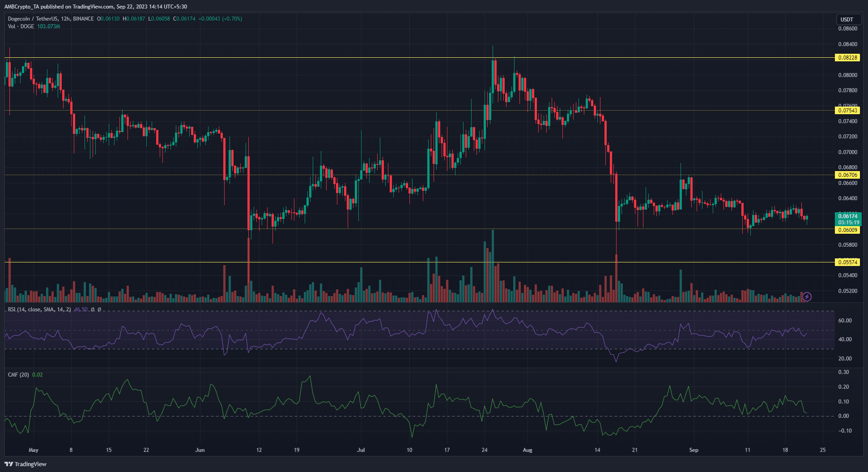Click the Vol · DOGE volume legend
This screenshot has width=868, height=472.
(x=21, y=26)
